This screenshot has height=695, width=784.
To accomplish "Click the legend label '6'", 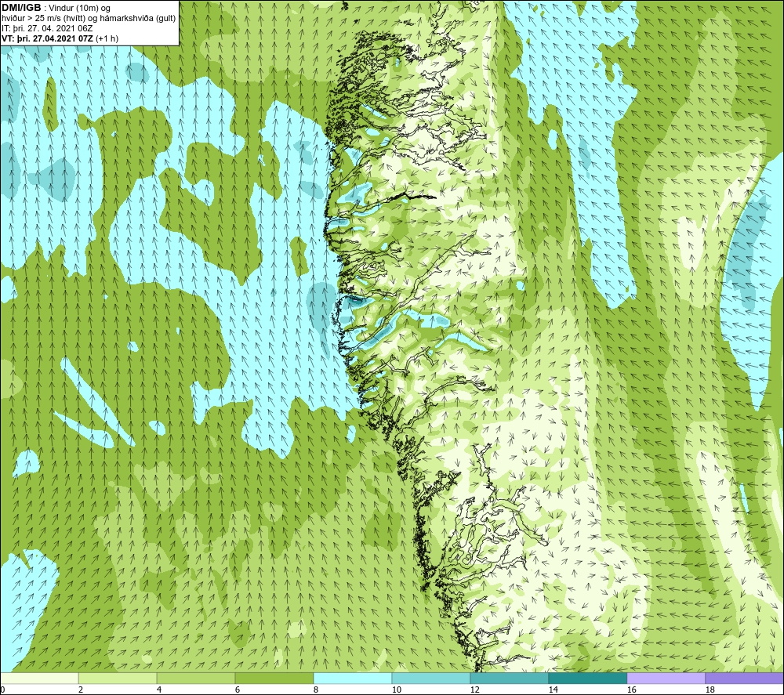I will coord(237,690).
